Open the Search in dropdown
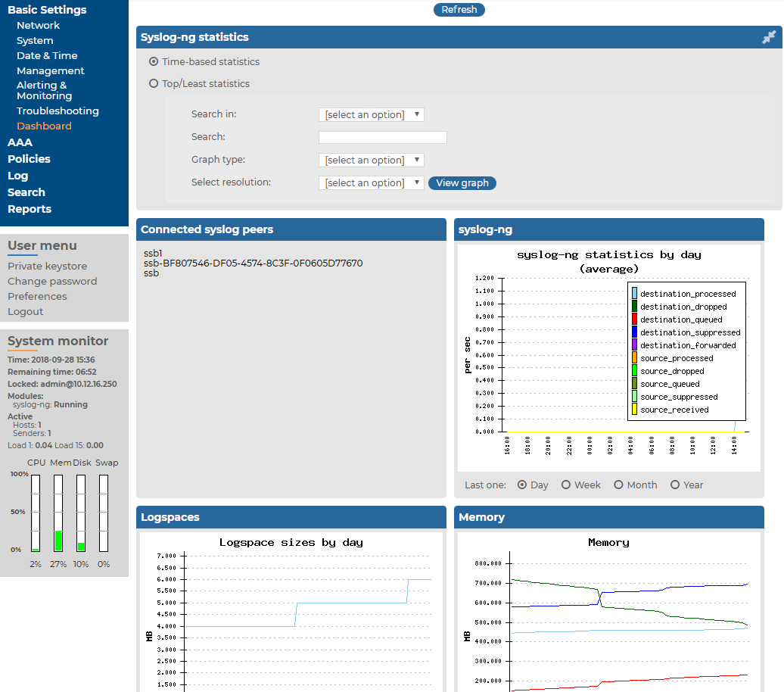The width and height of the screenshot is (784, 692). click(372, 114)
